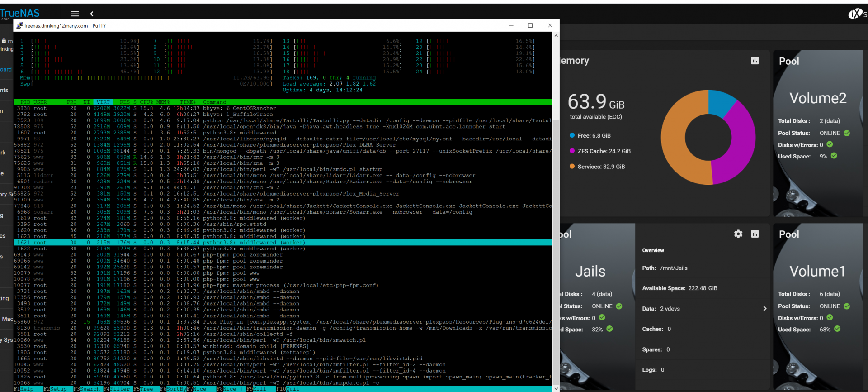The height and width of the screenshot is (392, 868).
Task: Sort htop by the Command column header
Action: tap(215, 102)
